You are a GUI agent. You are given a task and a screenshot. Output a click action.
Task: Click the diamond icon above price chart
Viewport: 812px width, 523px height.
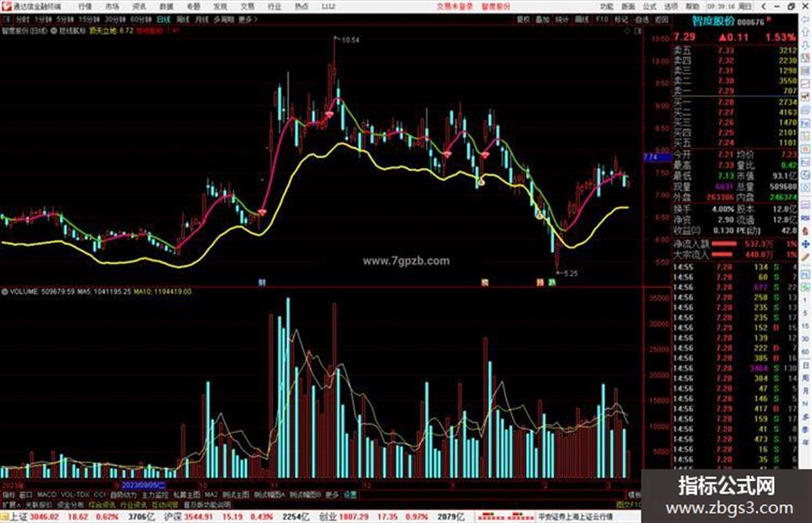(x=627, y=31)
